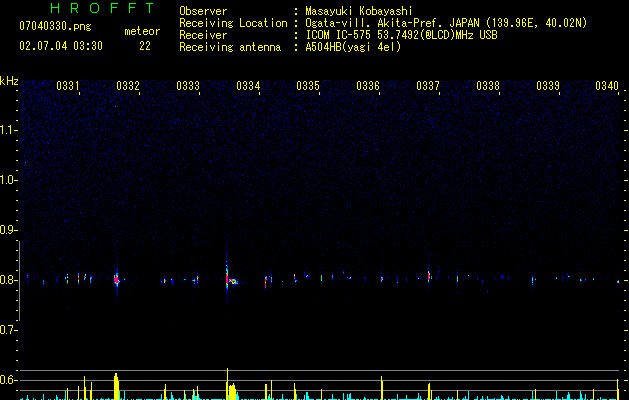
Task: Click the 'Receiving antenna' label
Action: (x=230, y=47)
